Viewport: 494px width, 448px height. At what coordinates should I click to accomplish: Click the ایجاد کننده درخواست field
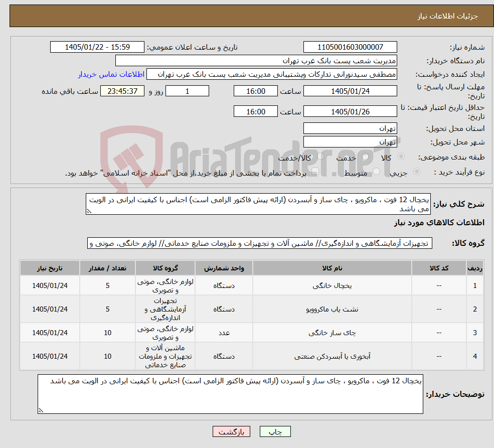[271, 74]
